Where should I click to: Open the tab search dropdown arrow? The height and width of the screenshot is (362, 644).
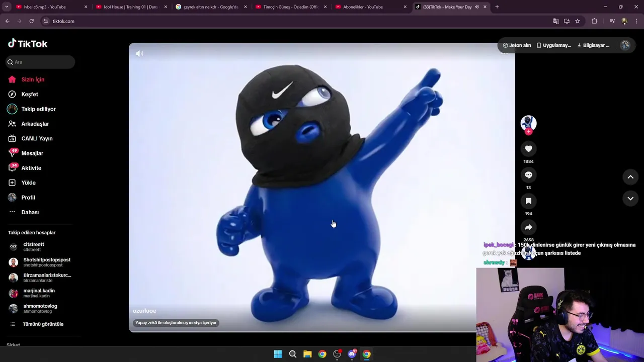pos(7,7)
